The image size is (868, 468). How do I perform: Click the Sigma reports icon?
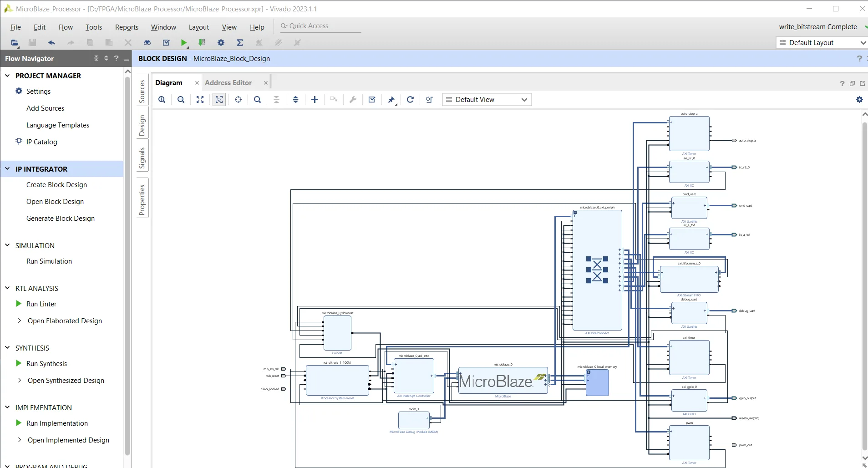(240, 43)
